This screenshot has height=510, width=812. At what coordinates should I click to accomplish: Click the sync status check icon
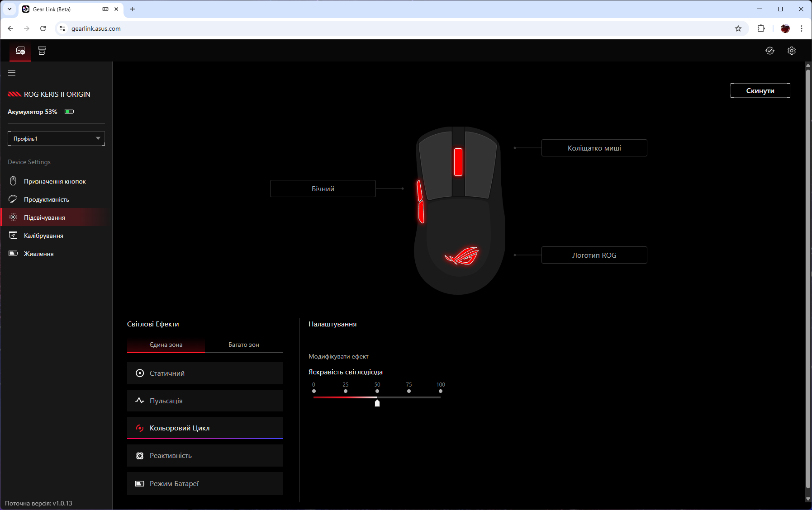click(770, 51)
